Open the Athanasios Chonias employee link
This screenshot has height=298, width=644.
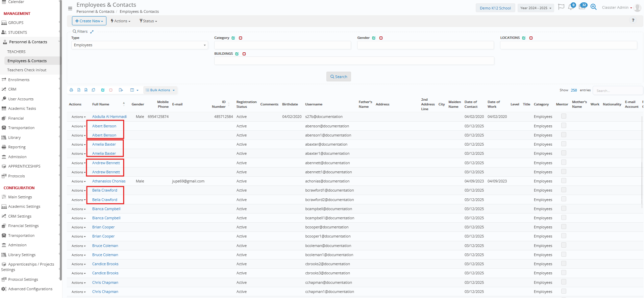(109, 181)
